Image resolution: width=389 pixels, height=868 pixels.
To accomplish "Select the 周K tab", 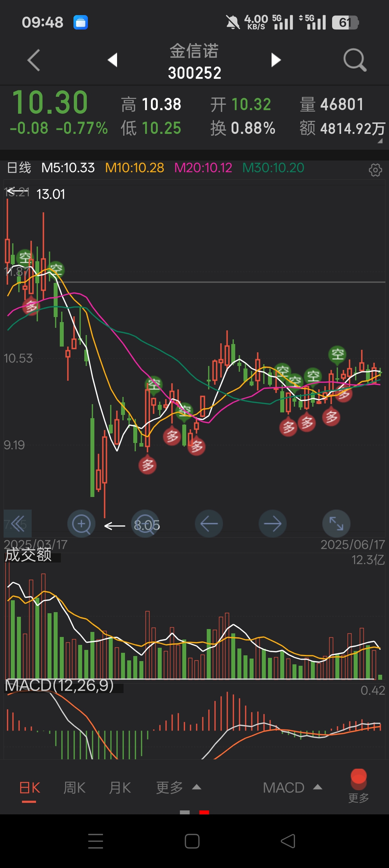I will coord(75,788).
